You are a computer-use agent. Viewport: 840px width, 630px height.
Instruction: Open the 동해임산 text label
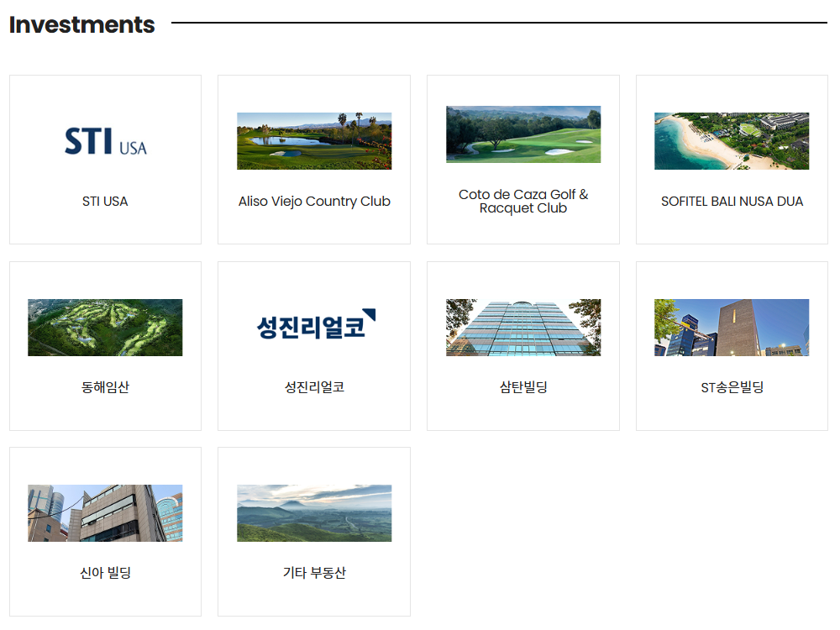[105, 386]
